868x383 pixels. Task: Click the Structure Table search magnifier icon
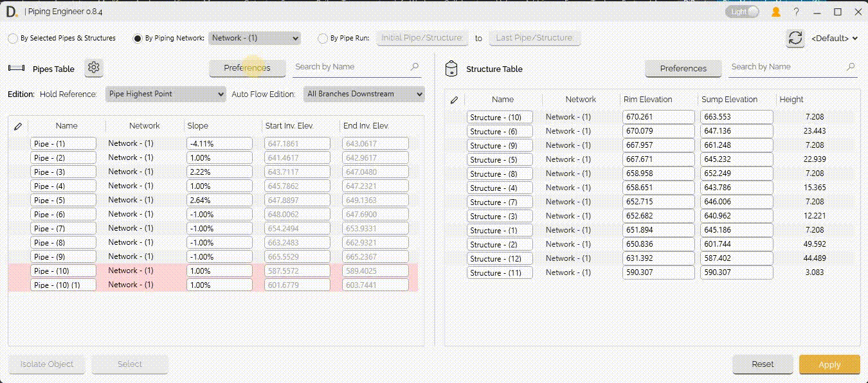tap(850, 67)
